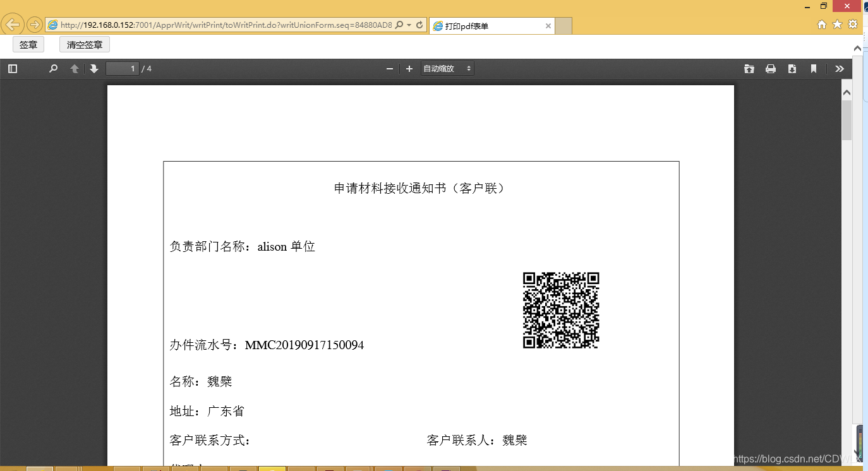Download the PDF document

[792, 68]
